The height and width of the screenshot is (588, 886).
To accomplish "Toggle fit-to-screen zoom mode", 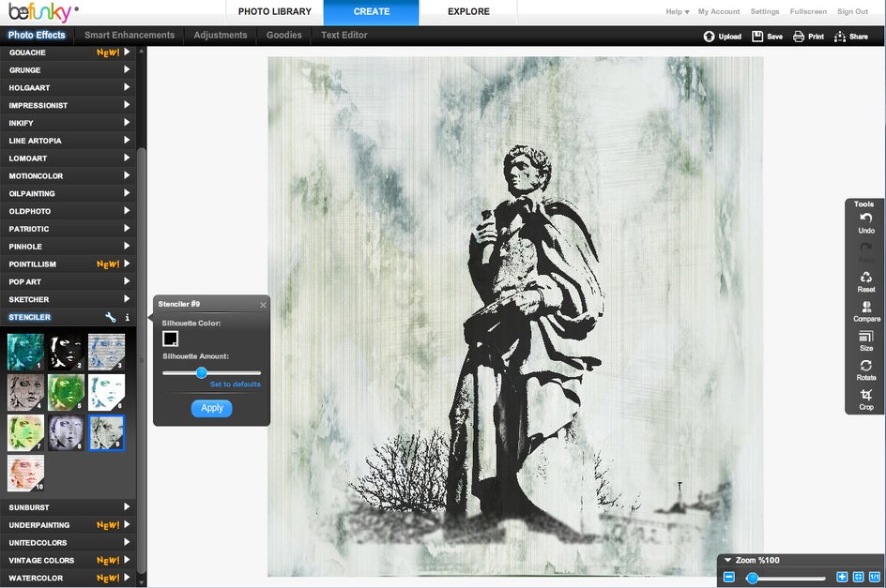I will pyautogui.click(x=857, y=577).
